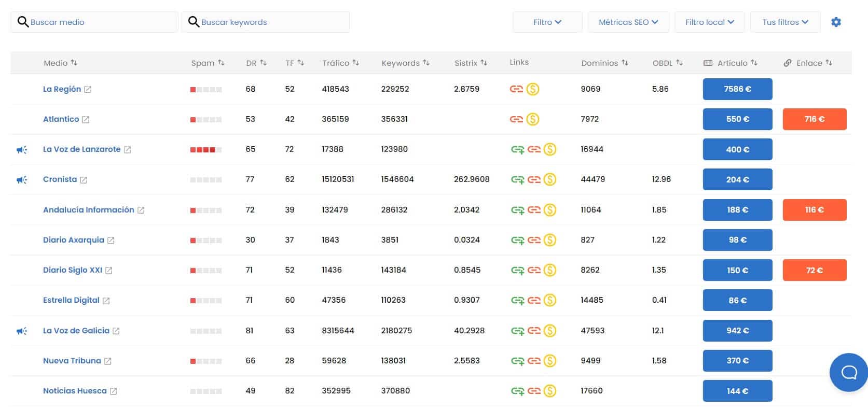Screen dimensions: 868x409
Task: Open external link icon beside Nueva Tribuna
Action: pos(107,361)
